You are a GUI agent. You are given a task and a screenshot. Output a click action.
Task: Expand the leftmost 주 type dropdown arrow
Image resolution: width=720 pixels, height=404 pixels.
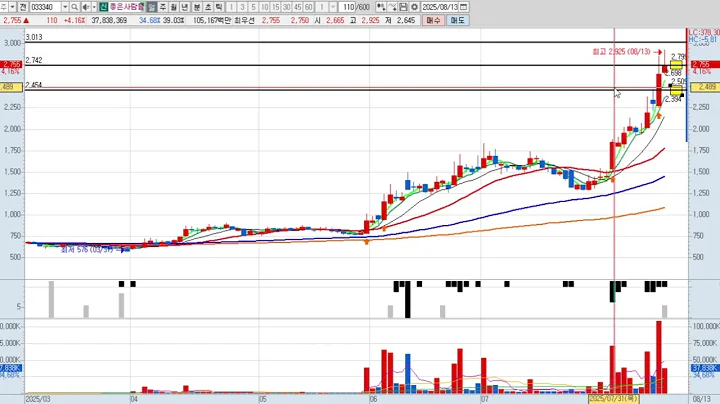pos(12,7)
